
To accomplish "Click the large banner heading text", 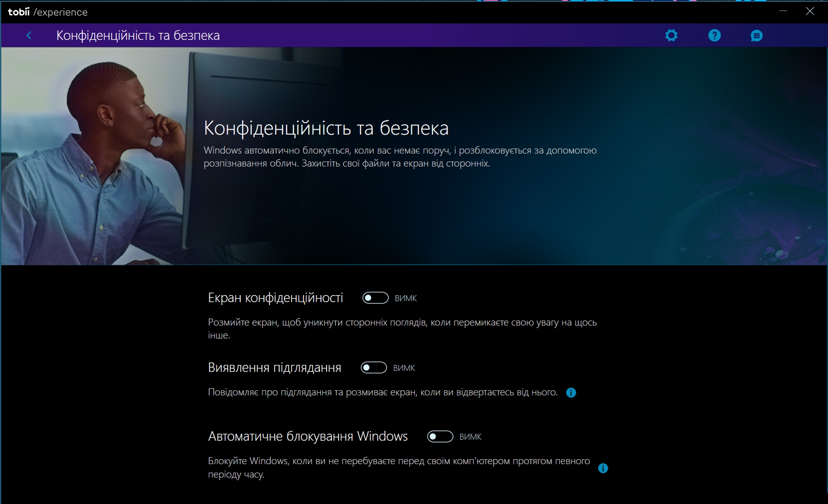I will click(x=326, y=128).
